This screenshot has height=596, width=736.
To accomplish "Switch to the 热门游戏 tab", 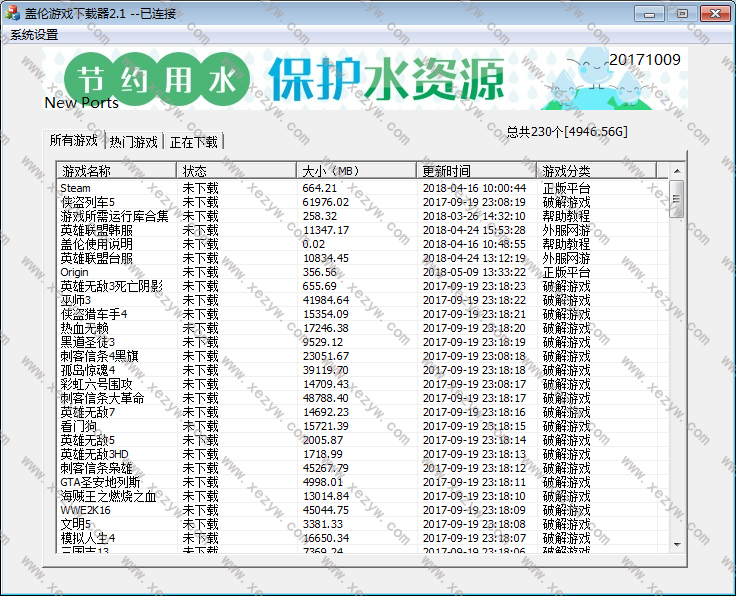I will tap(133, 142).
